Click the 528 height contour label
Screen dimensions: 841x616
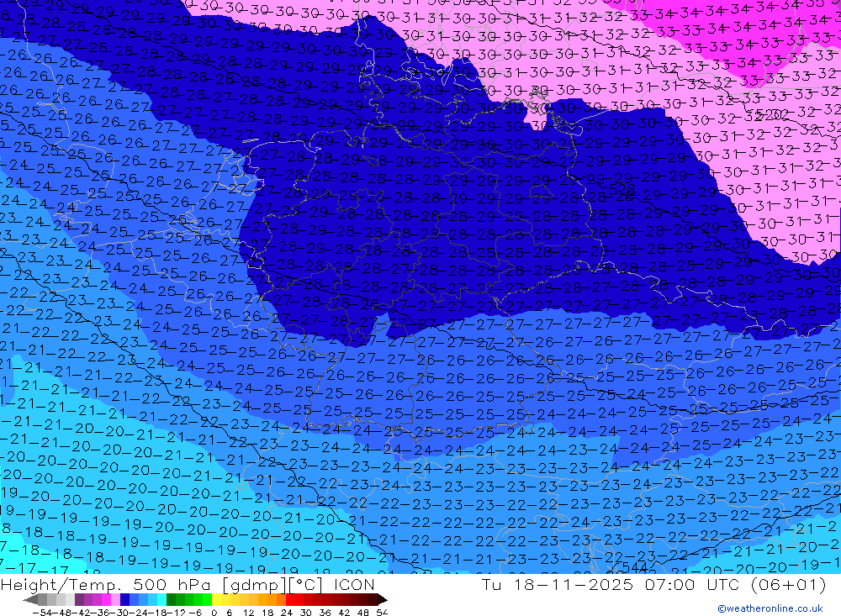pyautogui.click(x=622, y=189)
